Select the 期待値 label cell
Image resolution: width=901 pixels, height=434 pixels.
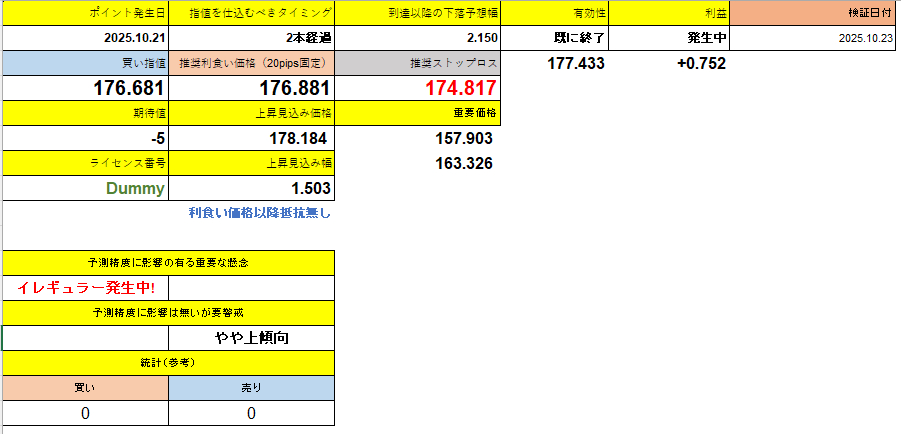tap(86, 113)
